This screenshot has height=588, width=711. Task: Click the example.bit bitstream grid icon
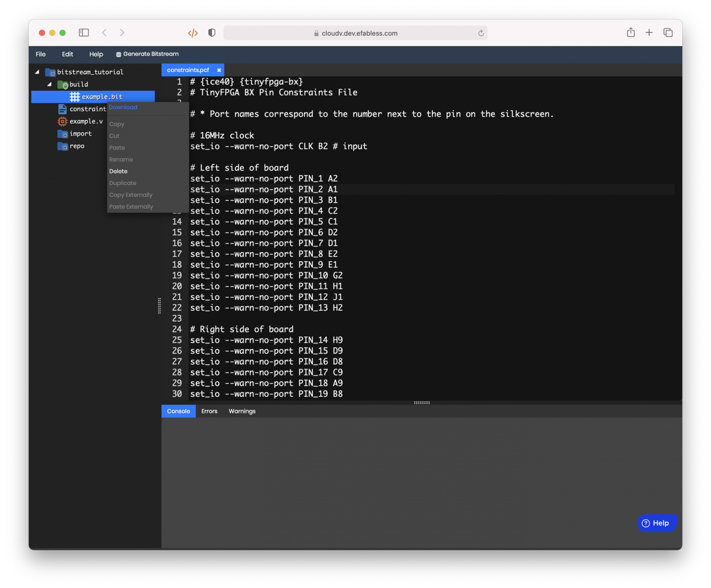pyautogui.click(x=75, y=97)
